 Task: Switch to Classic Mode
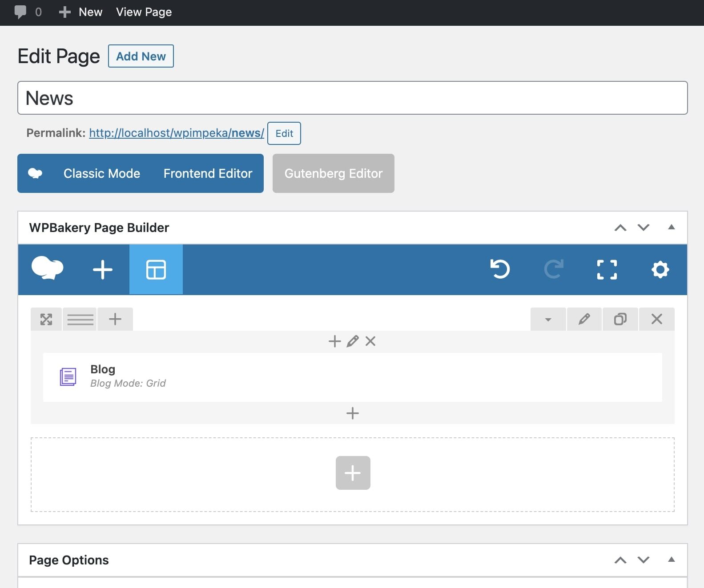102,173
